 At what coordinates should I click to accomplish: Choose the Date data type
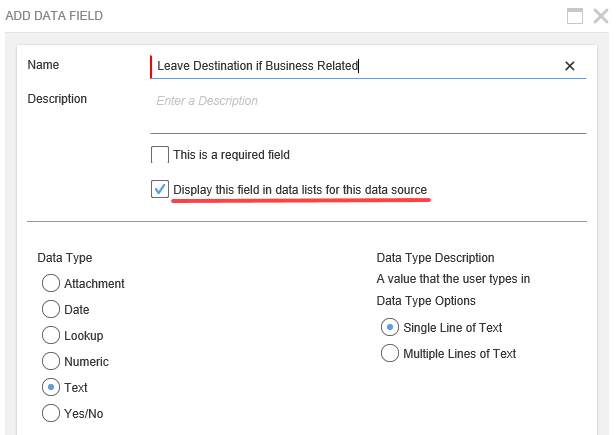(51, 310)
